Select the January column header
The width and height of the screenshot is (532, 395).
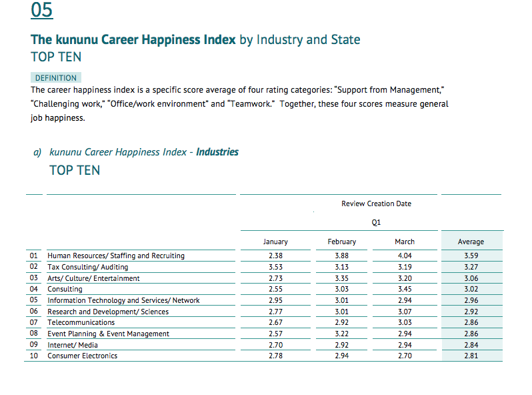click(275, 242)
